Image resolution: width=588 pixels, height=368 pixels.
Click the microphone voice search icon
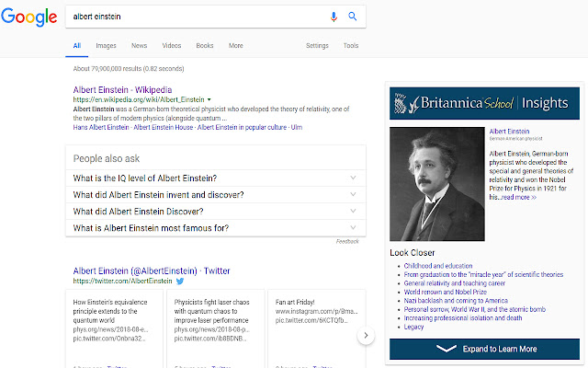(x=334, y=17)
